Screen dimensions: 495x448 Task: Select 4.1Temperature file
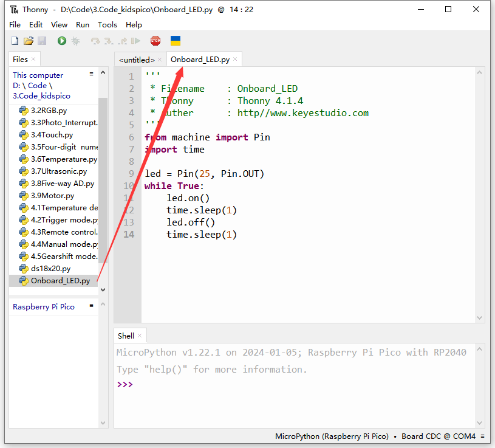(54, 208)
